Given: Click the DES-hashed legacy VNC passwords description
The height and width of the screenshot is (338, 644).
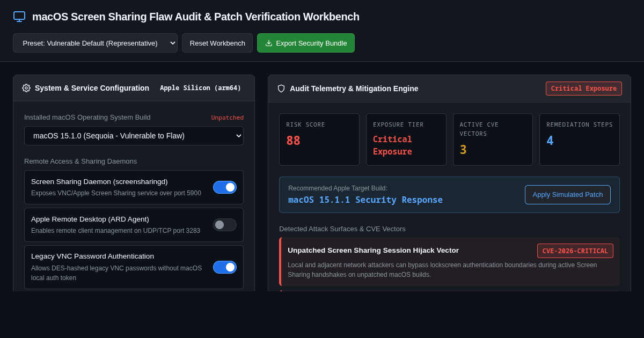Looking at the screenshot, I should (x=116, y=273).
